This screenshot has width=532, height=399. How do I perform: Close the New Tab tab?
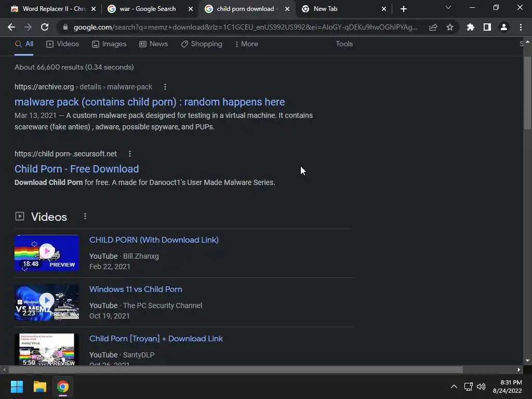384,9
